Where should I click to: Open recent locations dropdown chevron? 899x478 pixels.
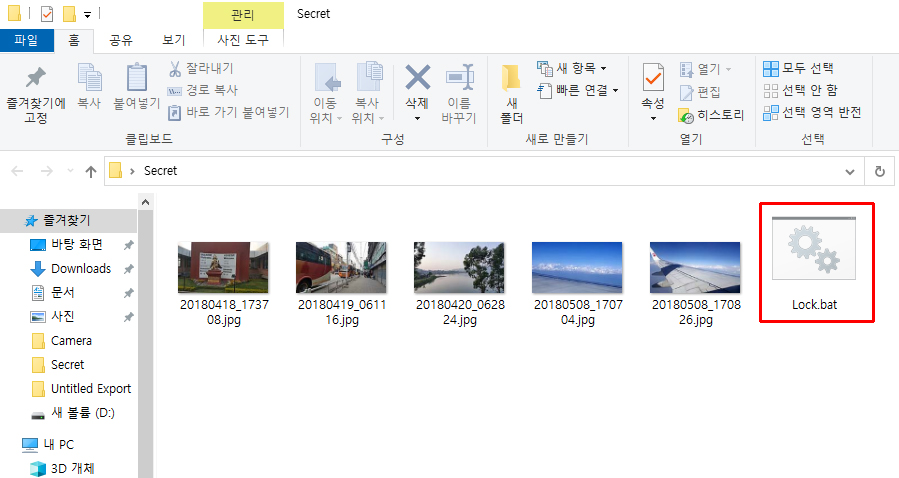(x=71, y=171)
